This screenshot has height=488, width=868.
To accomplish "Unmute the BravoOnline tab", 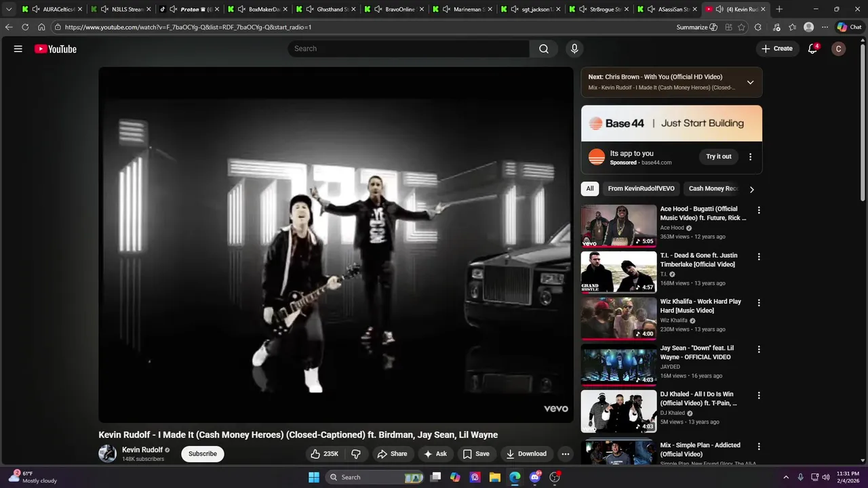I will [x=378, y=9].
